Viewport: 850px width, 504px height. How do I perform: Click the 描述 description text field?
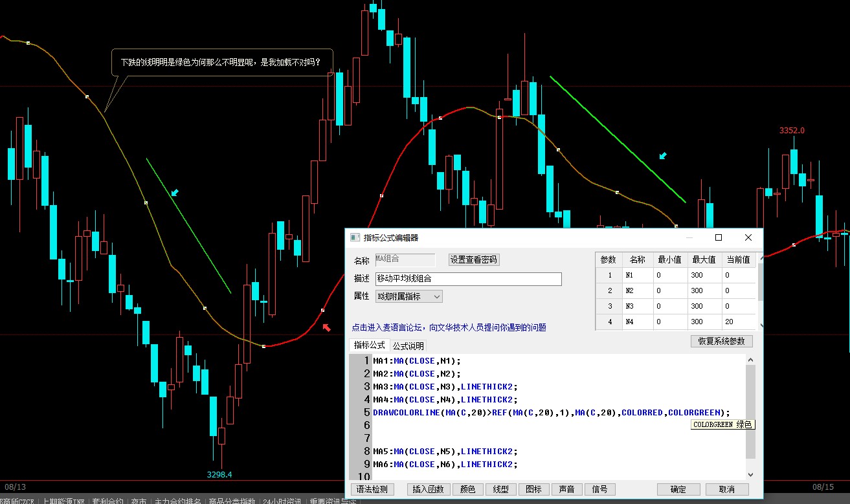click(468, 279)
